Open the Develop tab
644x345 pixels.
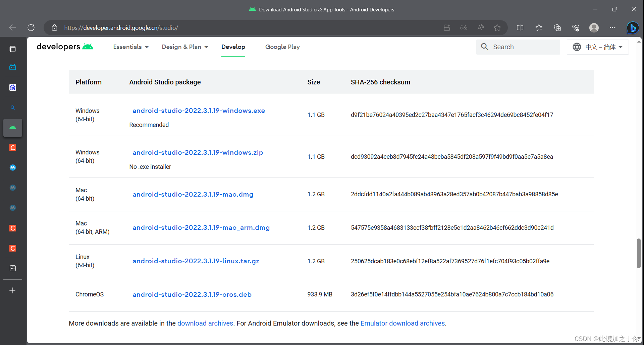click(x=233, y=47)
